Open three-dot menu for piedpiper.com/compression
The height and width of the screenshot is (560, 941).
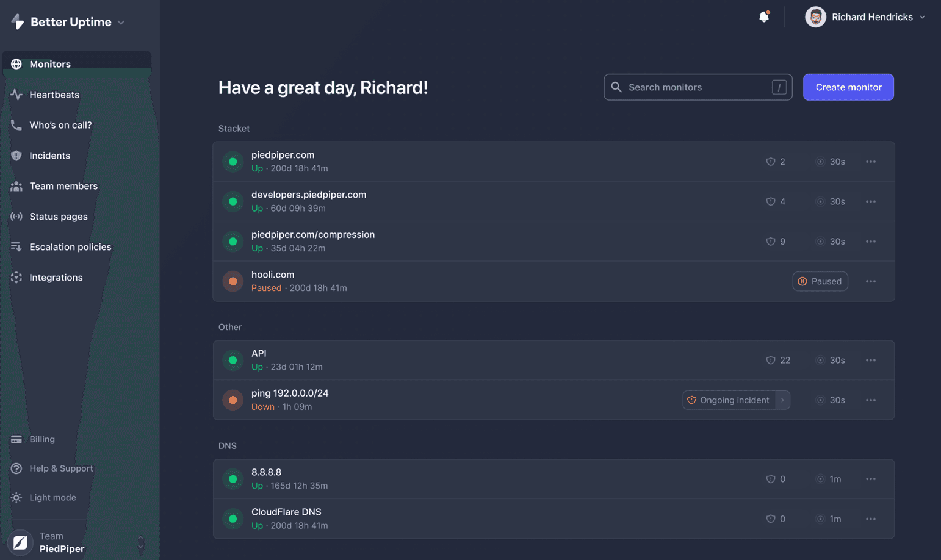[x=871, y=242]
